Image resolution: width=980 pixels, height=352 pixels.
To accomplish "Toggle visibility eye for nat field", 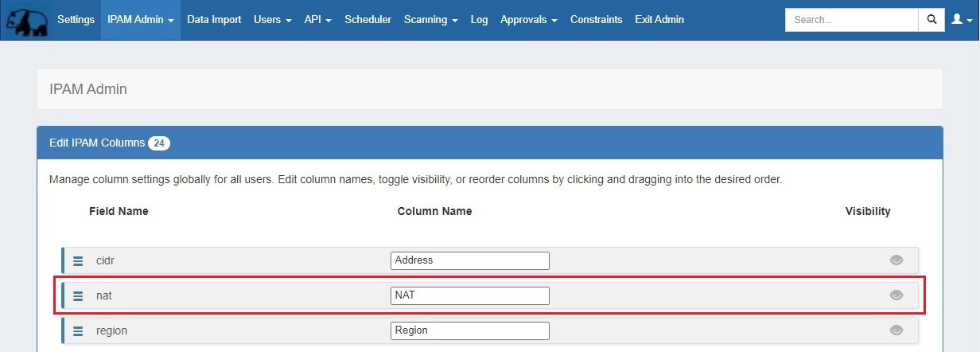I will click(896, 295).
